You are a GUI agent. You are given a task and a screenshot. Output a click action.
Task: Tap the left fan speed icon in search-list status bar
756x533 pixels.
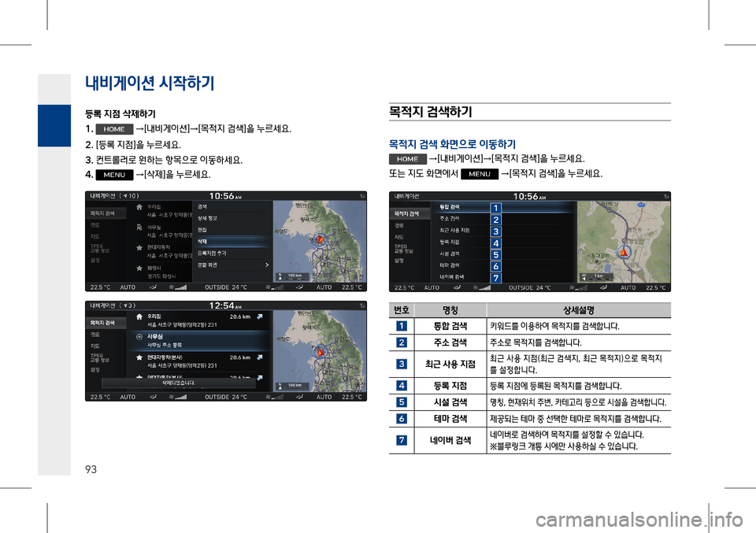(x=482, y=287)
